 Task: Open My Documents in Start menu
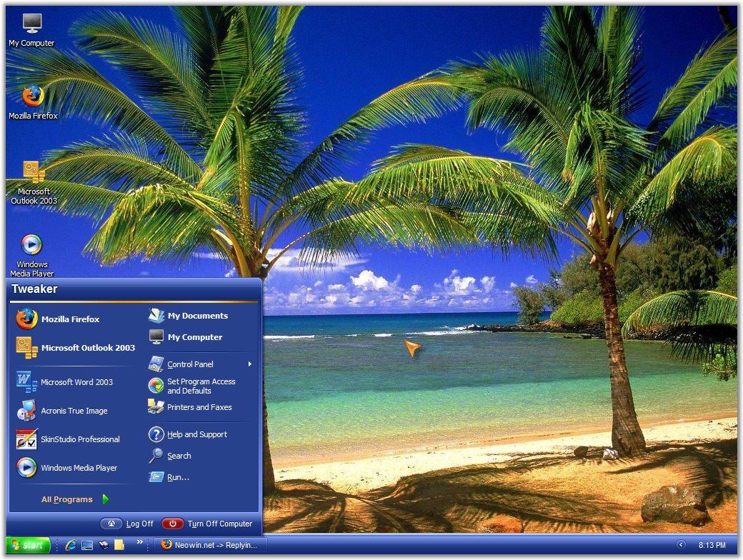(201, 316)
